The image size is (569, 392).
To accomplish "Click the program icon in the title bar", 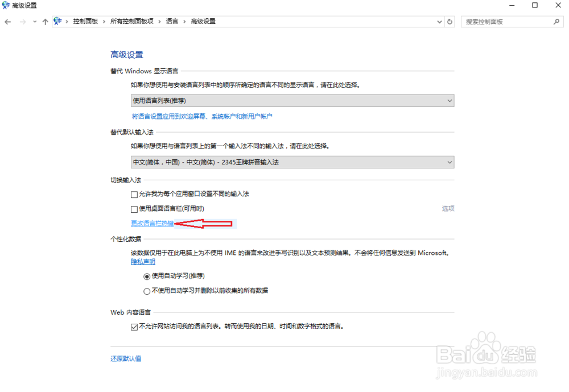I will (x=6, y=5).
